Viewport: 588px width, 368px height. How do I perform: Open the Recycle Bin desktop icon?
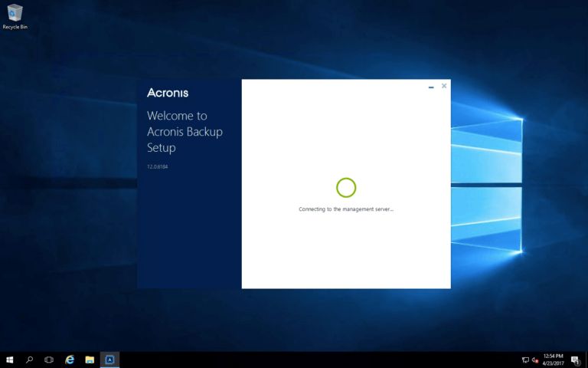15,17
